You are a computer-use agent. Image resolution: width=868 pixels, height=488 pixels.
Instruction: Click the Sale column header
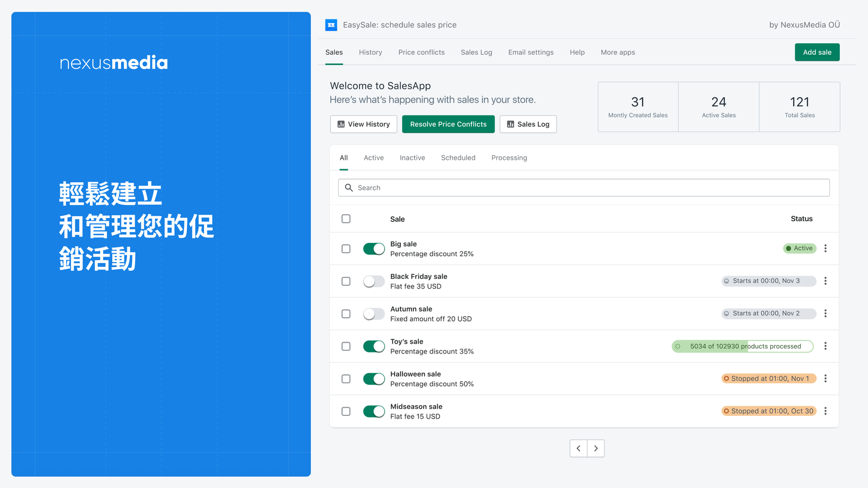(x=398, y=219)
